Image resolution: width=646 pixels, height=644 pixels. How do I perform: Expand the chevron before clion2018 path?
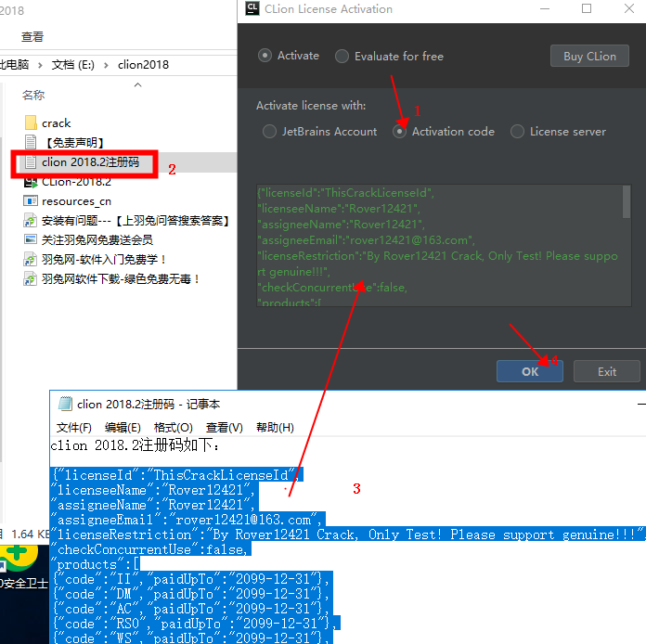pyautogui.click(x=106, y=65)
